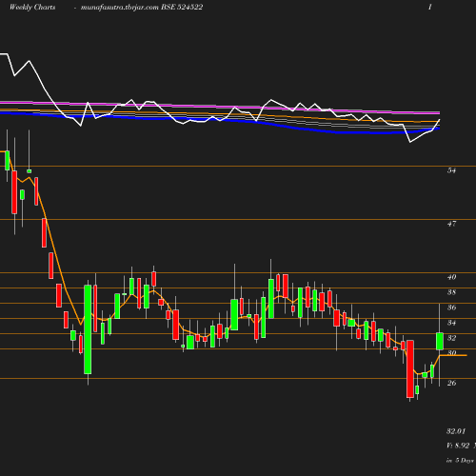Click the 32.01 last price value
Screen dimensions: 476x476
[456, 431]
